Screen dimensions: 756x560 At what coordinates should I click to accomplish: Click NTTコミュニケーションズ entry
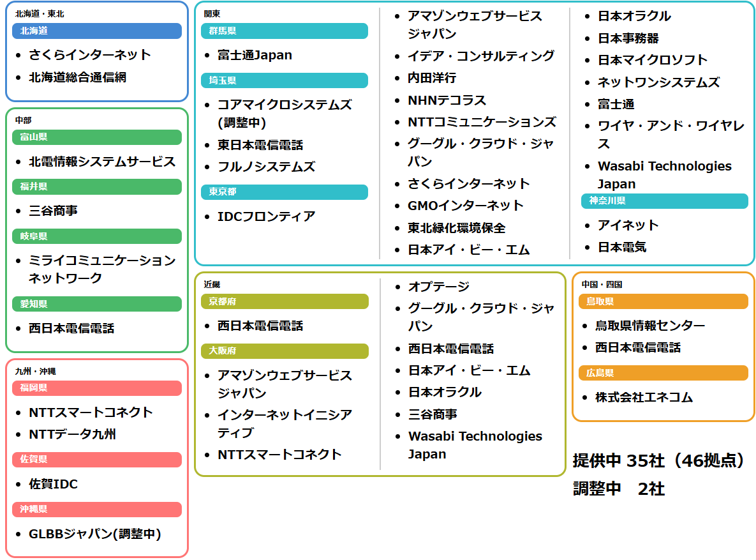point(482,122)
